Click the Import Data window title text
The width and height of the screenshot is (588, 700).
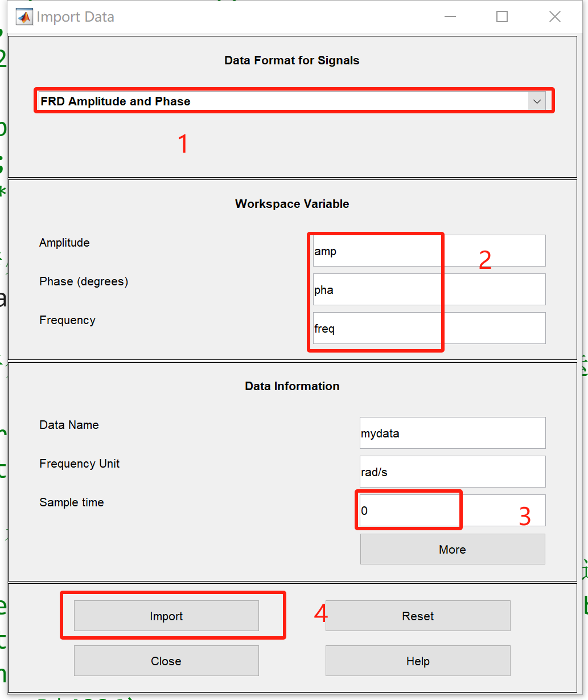pyautogui.click(x=75, y=17)
